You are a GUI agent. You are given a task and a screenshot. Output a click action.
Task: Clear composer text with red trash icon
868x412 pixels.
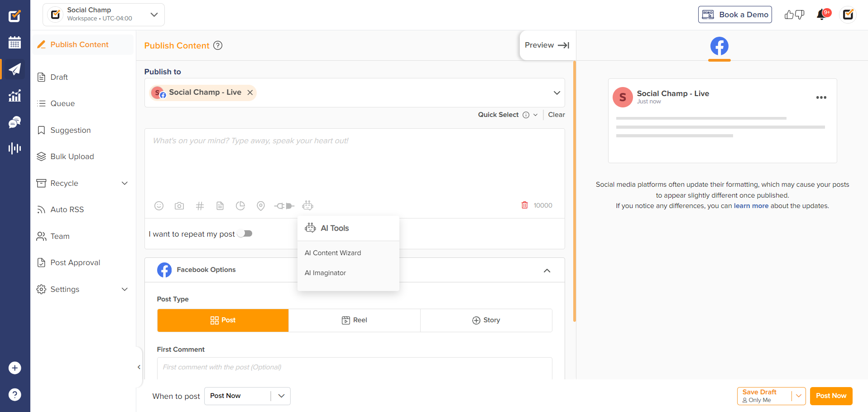coord(524,205)
